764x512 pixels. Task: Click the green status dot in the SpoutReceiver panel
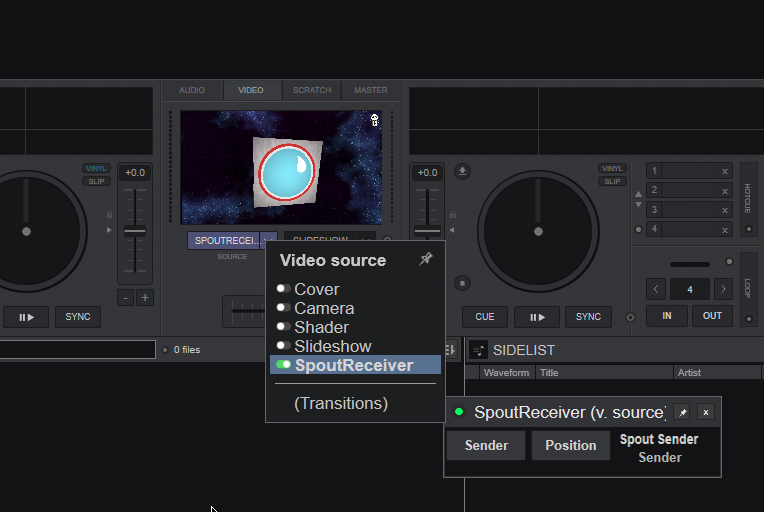458,412
